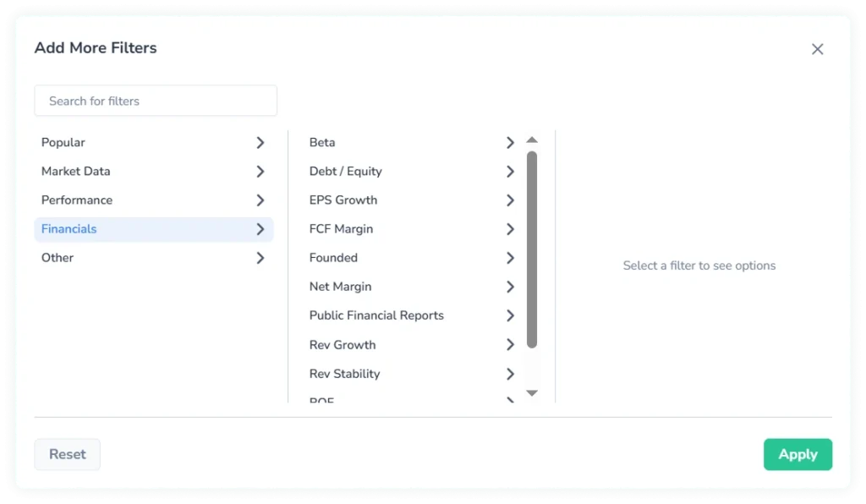Image resolution: width=866 pixels, height=504 pixels.
Task: Select the Performance filter category
Action: tap(152, 200)
